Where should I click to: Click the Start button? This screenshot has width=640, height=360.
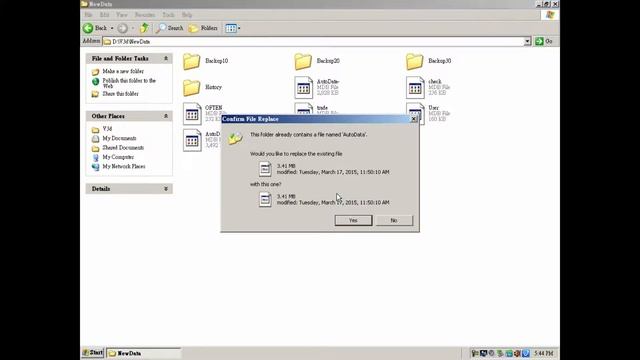pos(93,353)
